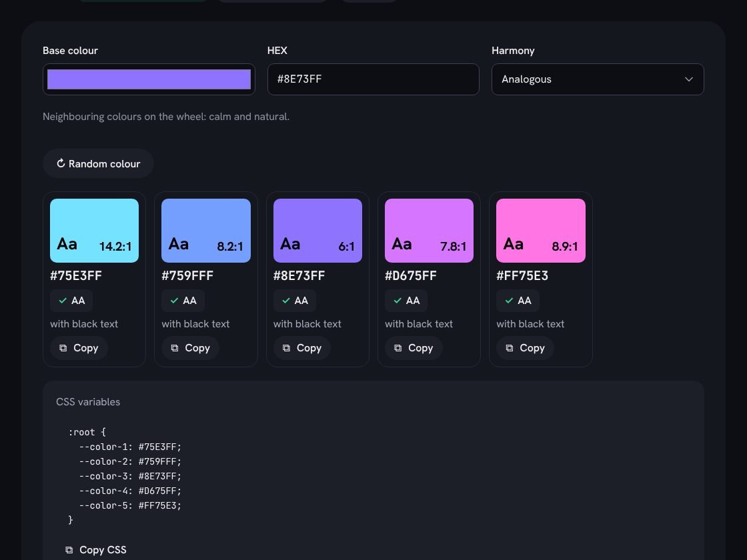The image size is (747, 560).
Task: Copy the #75E3FF colour
Action: pos(79,348)
